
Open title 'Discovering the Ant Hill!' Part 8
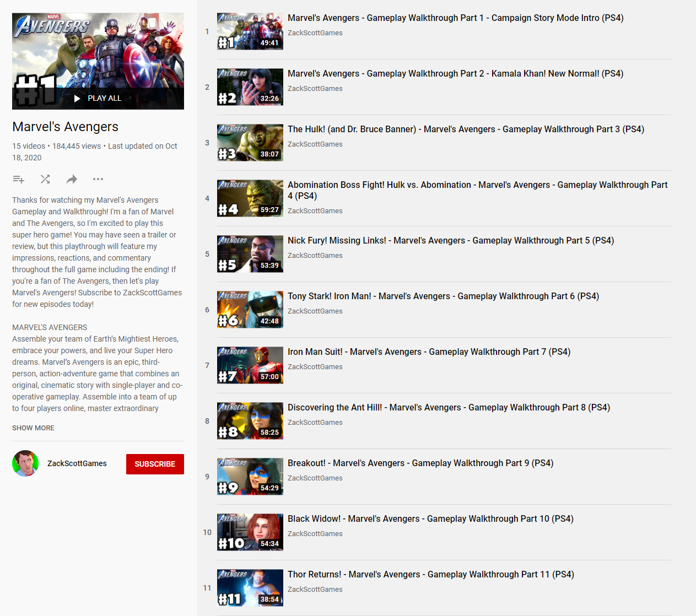pyautogui.click(x=449, y=408)
